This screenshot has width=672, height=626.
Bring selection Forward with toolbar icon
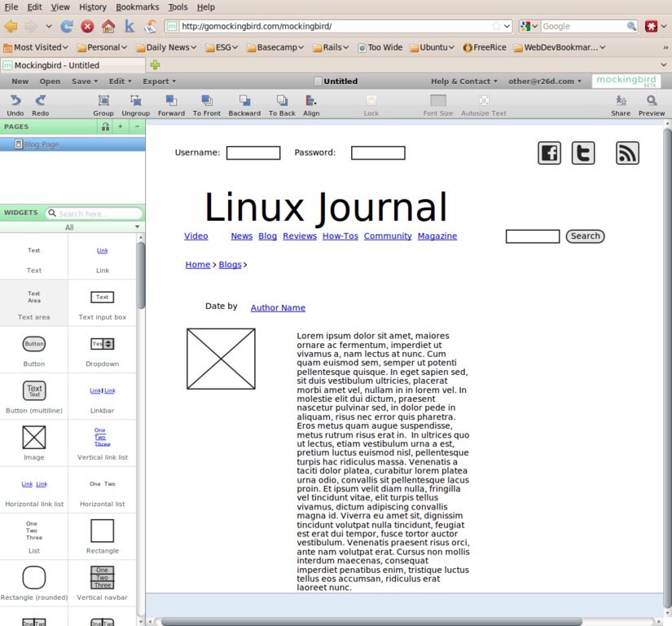[171, 101]
